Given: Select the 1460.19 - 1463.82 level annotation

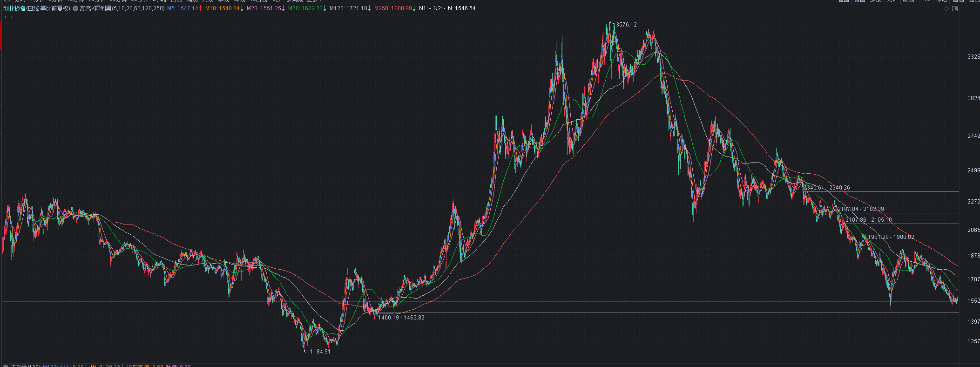Looking at the screenshot, I should pos(401,318).
